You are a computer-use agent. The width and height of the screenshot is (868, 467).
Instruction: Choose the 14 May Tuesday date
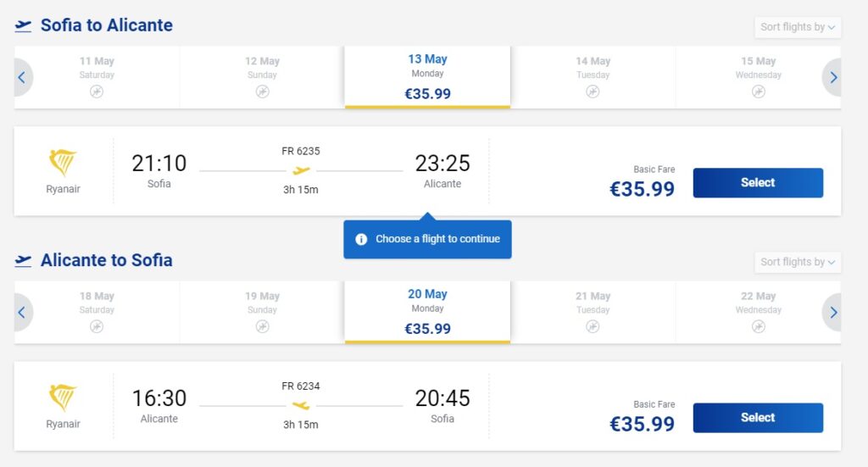click(x=593, y=76)
